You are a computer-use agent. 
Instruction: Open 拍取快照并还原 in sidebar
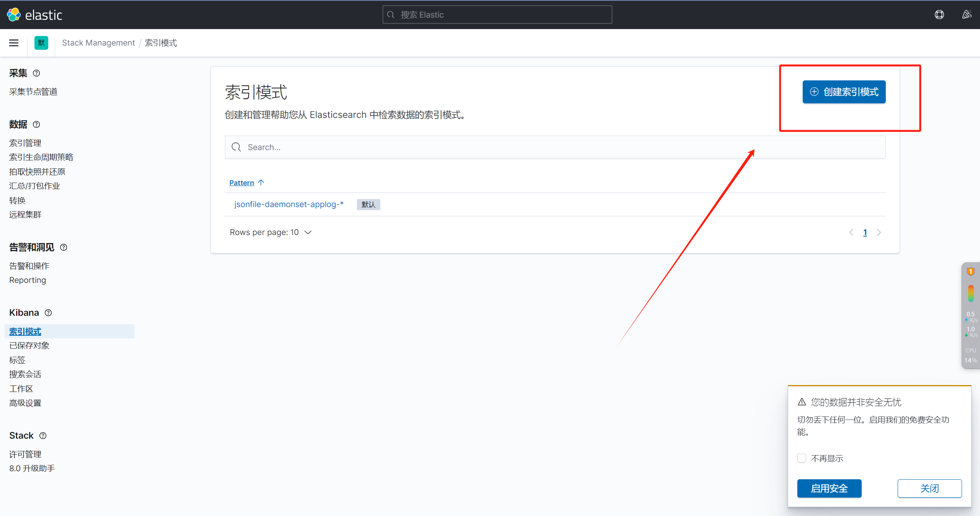pyautogui.click(x=37, y=172)
